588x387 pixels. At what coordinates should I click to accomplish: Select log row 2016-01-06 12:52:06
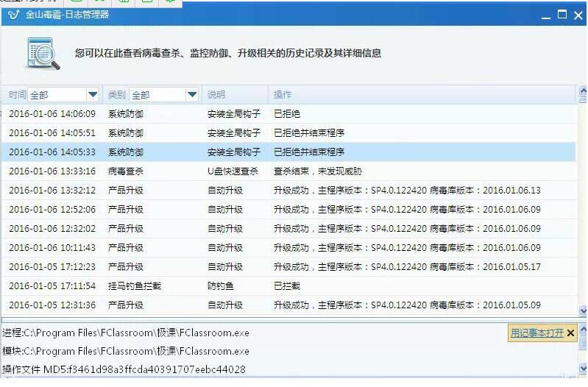coord(288,209)
